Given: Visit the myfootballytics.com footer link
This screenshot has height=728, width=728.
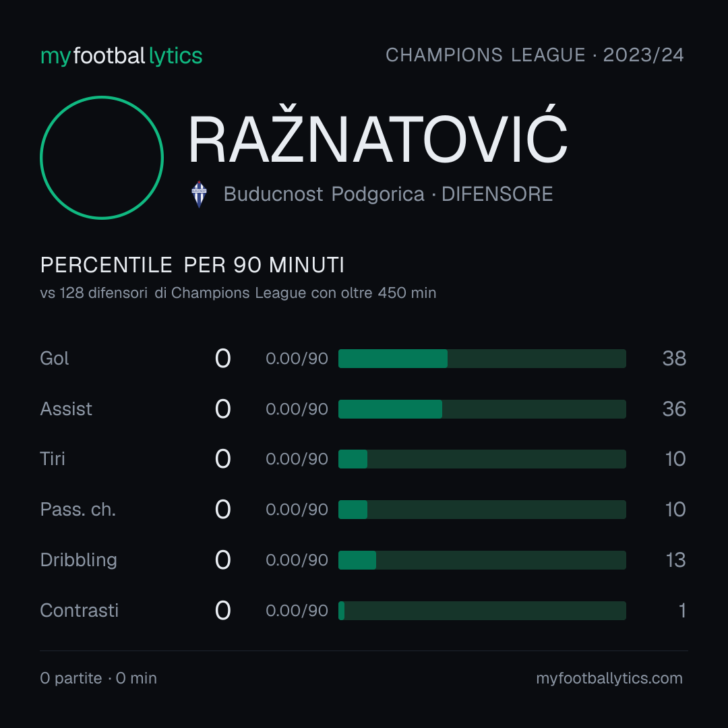Looking at the screenshot, I should [x=609, y=678].
